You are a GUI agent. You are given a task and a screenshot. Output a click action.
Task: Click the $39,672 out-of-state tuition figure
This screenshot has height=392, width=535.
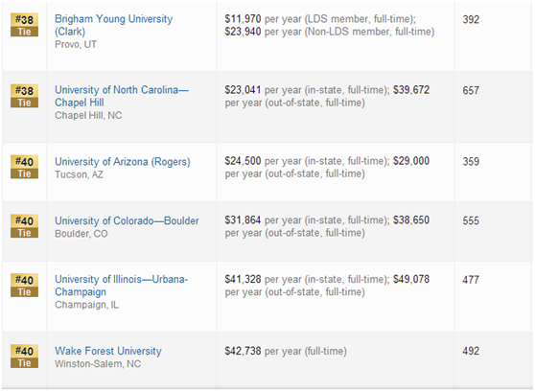411,90
